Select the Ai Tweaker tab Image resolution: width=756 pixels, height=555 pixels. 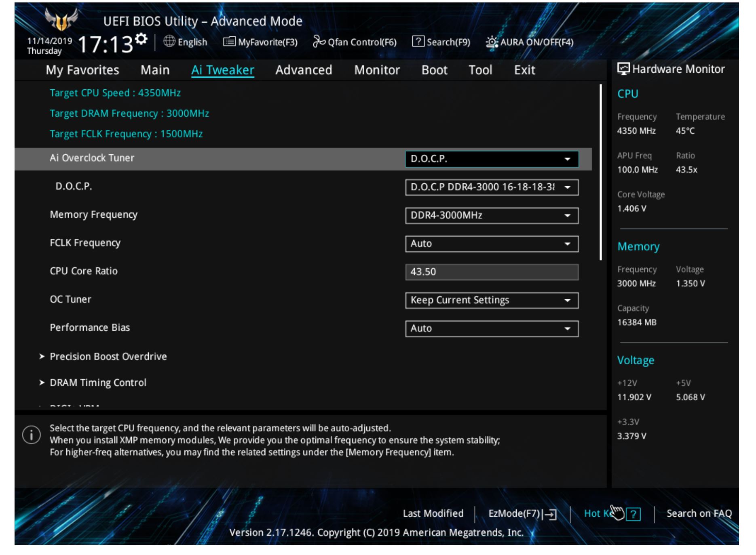(223, 70)
